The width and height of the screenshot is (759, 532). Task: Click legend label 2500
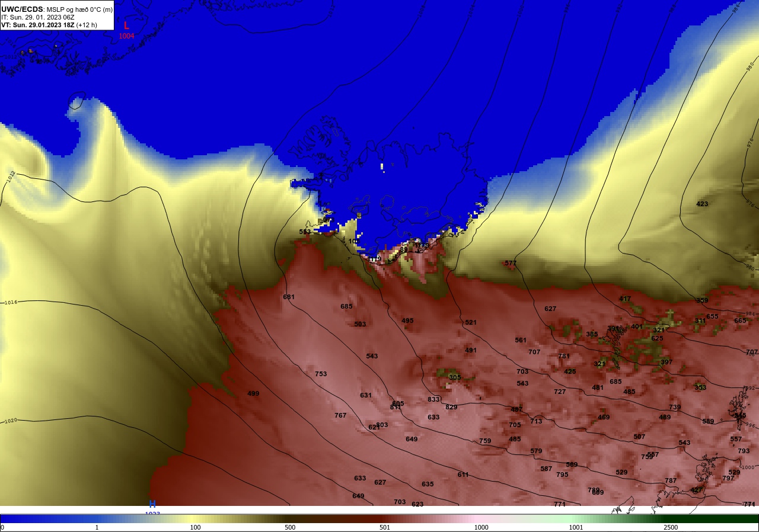[671, 527]
